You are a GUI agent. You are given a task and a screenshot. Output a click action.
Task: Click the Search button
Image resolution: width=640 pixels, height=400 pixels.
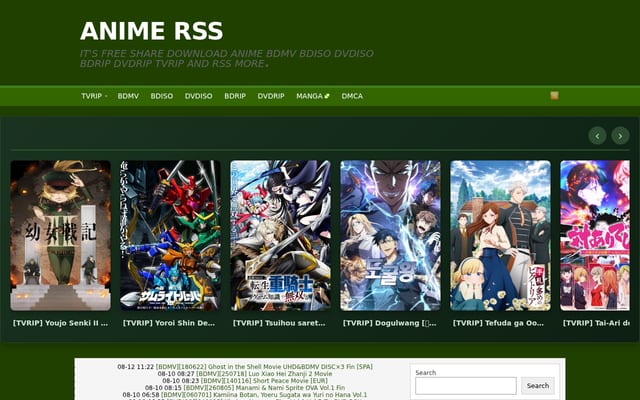538,385
